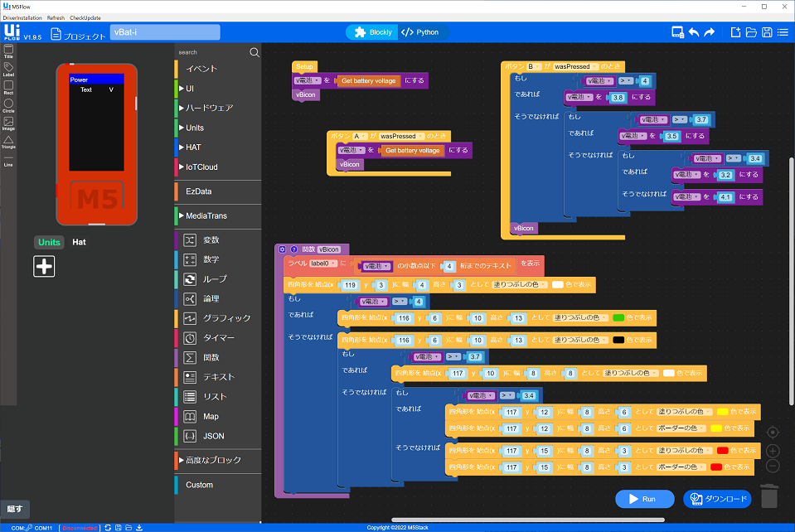Select the Line widget tool

point(8,162)
